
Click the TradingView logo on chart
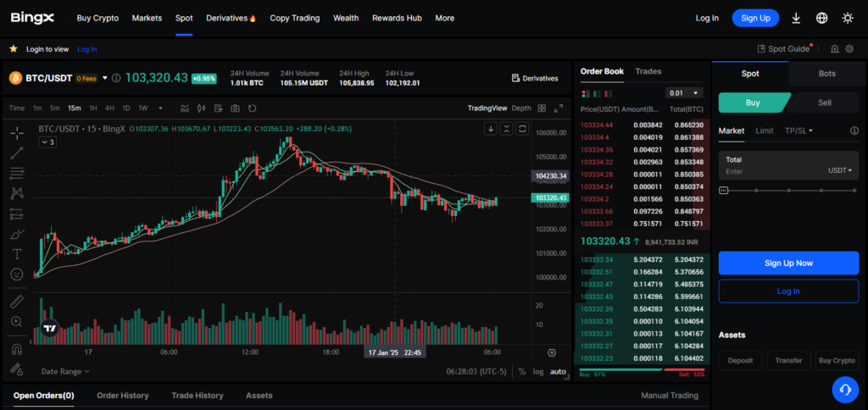[x=50, y=328]
